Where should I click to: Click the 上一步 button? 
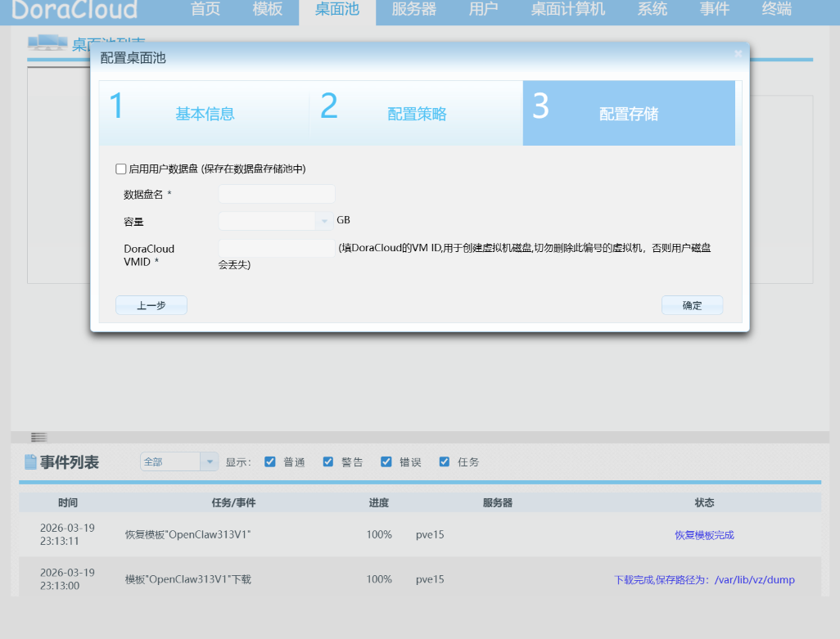click(151, 305)
